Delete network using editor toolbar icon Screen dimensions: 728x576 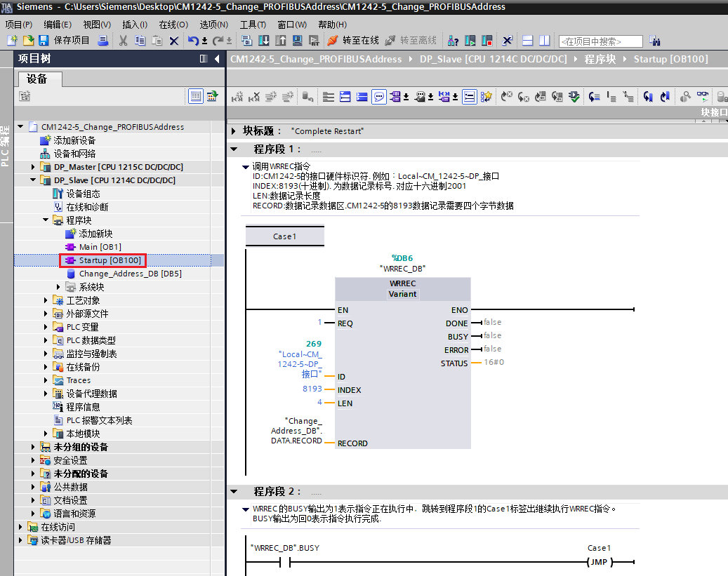pyautogui.click(x=254, y=97)
